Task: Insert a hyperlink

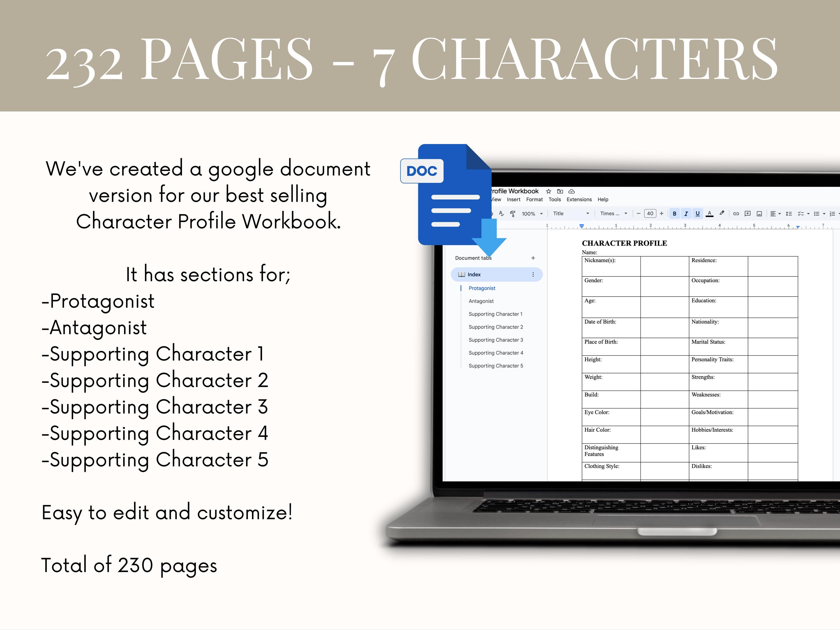Action: pyautogui.click(x=736, y=213)
